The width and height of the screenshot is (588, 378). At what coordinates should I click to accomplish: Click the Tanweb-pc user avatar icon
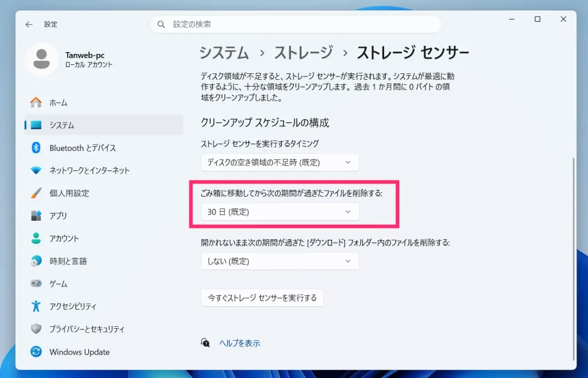41,59
